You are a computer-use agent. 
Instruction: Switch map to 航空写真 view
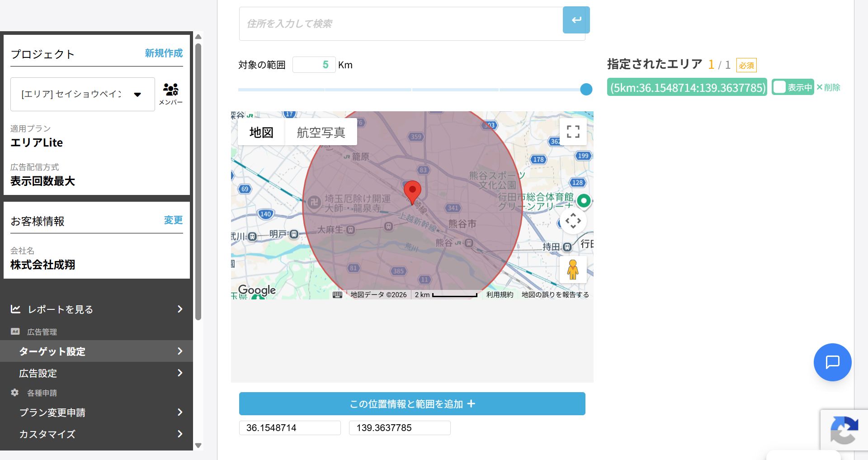coord(321,132)
